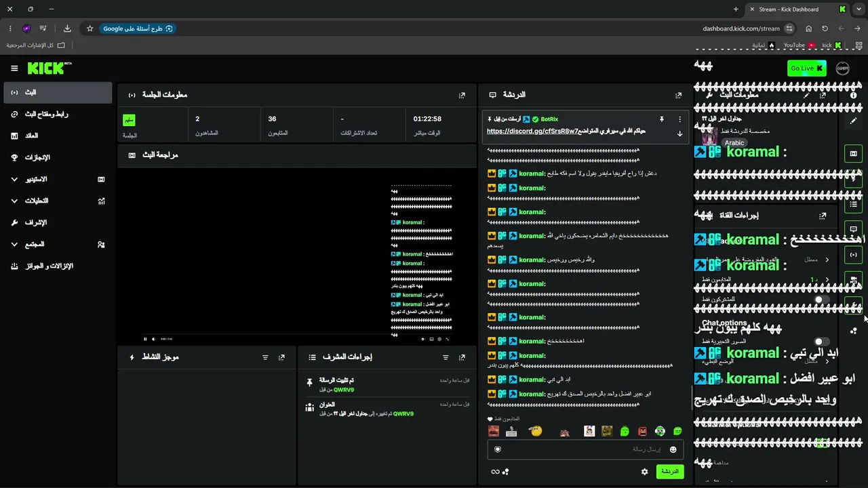Screen dimensions: 868x488
Task: Select the Stream - Kick Dashboard tab
Action: coord(797,9)
